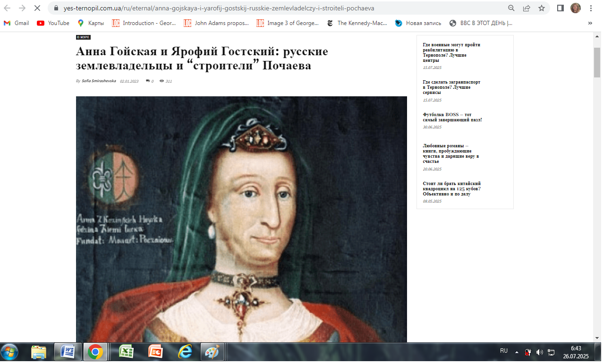Viewport: 603px width, 364px height.
Task: Open the 'John Adams propos...' bookmark
Action: coord(216,23)
